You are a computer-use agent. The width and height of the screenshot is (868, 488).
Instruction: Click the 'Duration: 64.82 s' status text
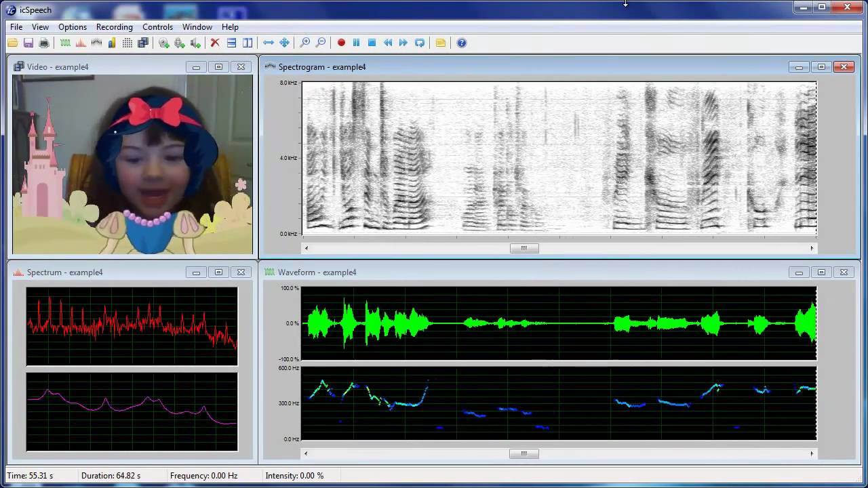pos(111,476)
